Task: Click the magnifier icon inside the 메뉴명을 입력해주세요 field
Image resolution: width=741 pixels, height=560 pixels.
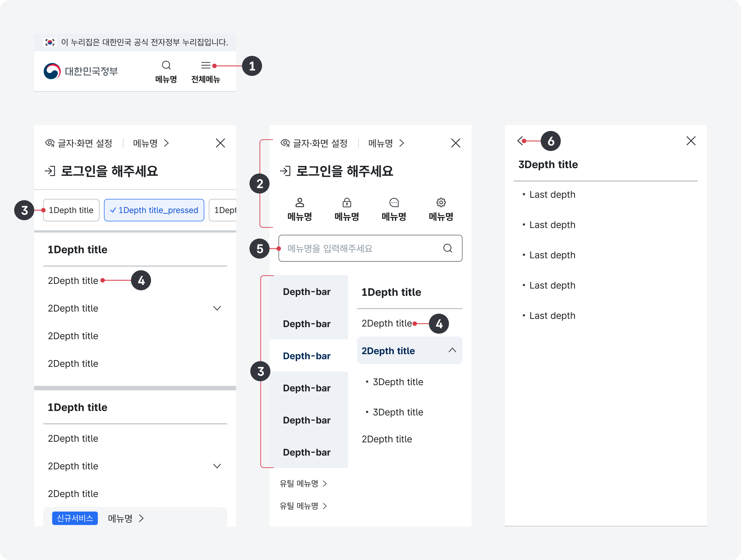Action: click(x=448, y=248)
